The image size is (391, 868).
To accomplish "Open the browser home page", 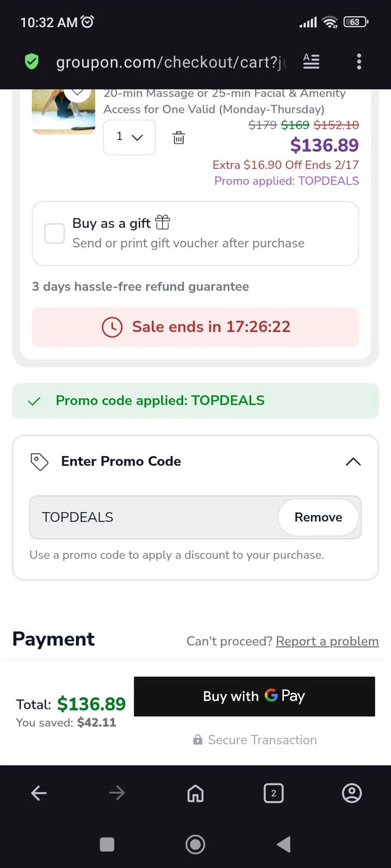I will coord(195,793).
